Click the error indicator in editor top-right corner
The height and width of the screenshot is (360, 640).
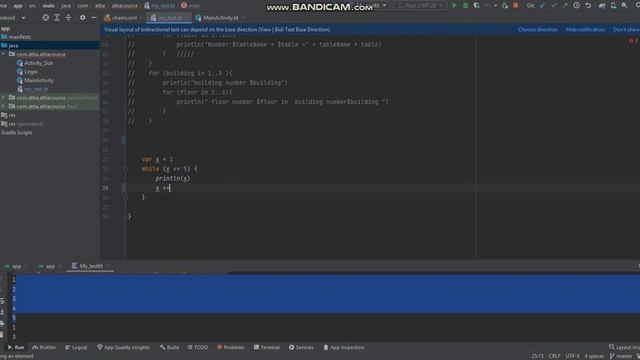(633, 41)
